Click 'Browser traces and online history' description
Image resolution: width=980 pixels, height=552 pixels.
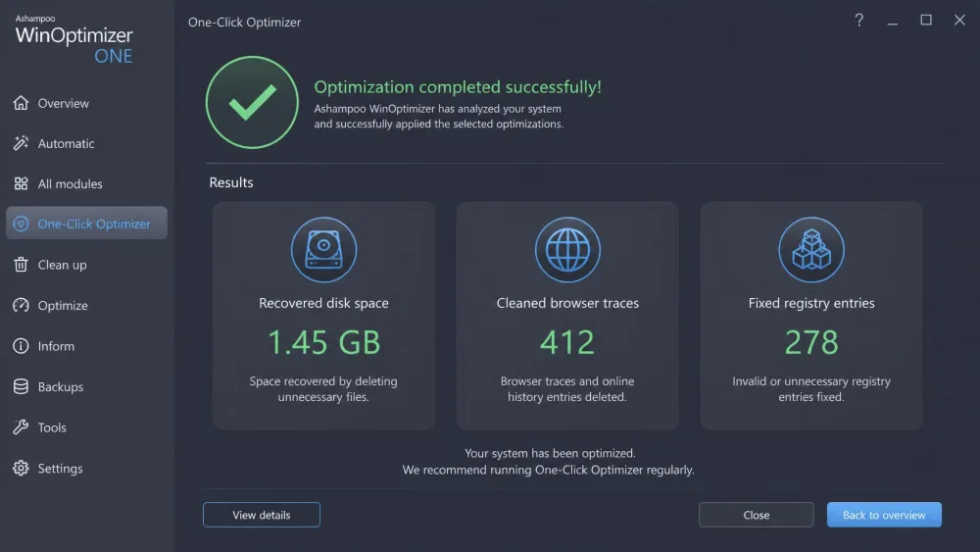coord(567,389)
